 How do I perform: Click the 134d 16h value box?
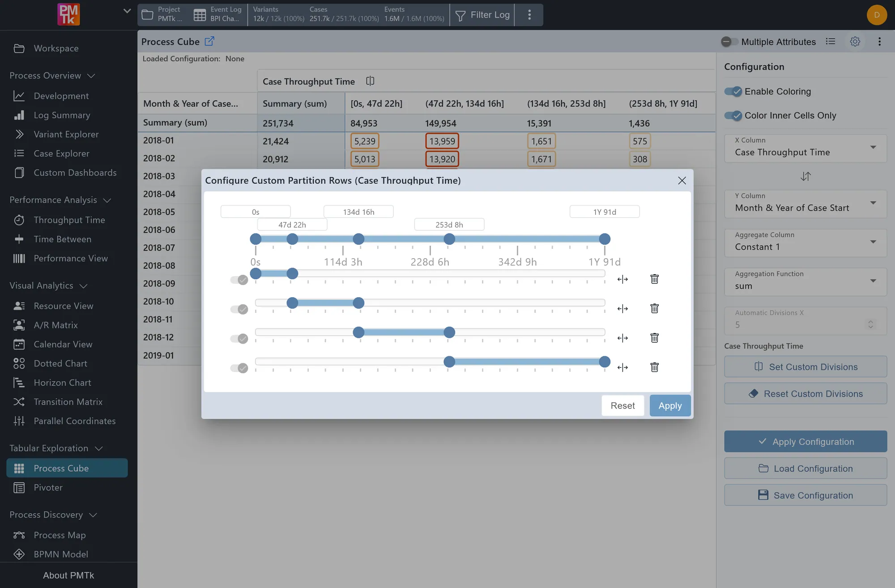coord(358,212)
